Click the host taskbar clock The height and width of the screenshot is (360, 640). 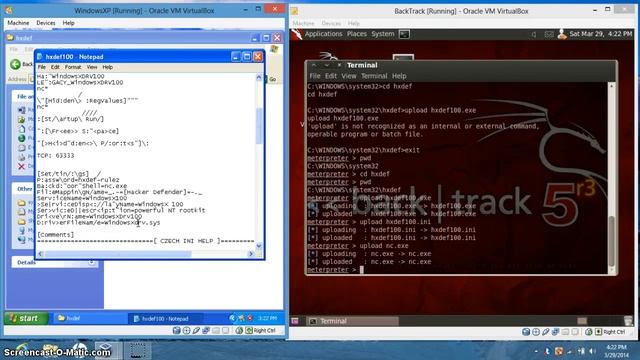point(616,351)
